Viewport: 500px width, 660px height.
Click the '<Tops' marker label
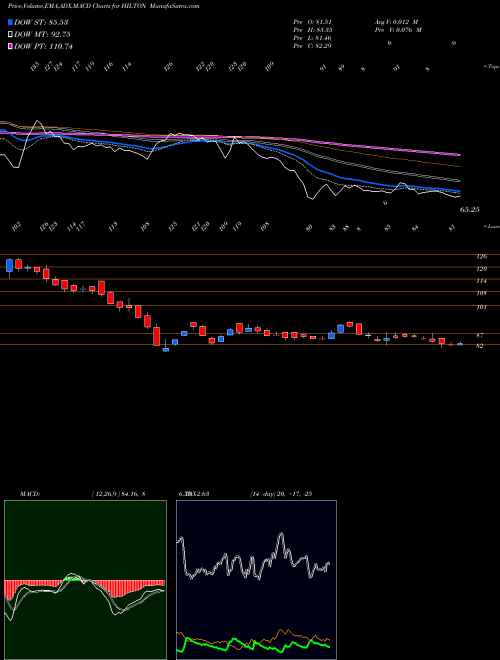pyautogui.click(x=491, y=67)
